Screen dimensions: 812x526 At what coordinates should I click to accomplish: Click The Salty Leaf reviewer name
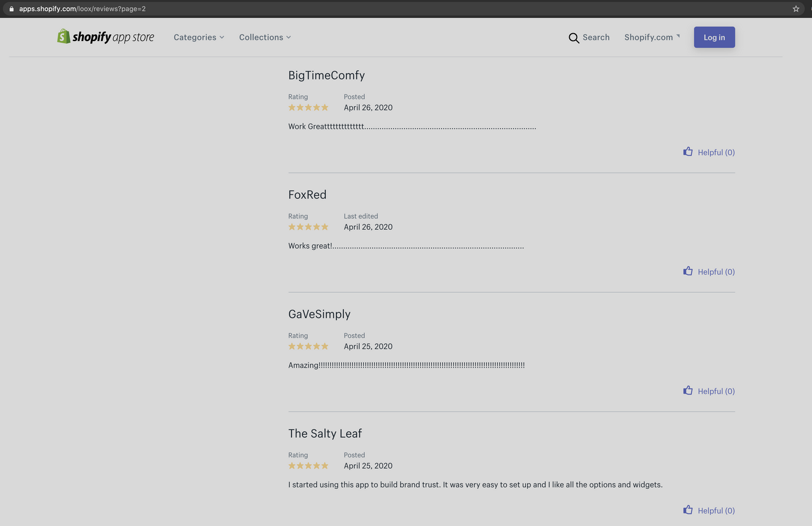click(325, 433)
